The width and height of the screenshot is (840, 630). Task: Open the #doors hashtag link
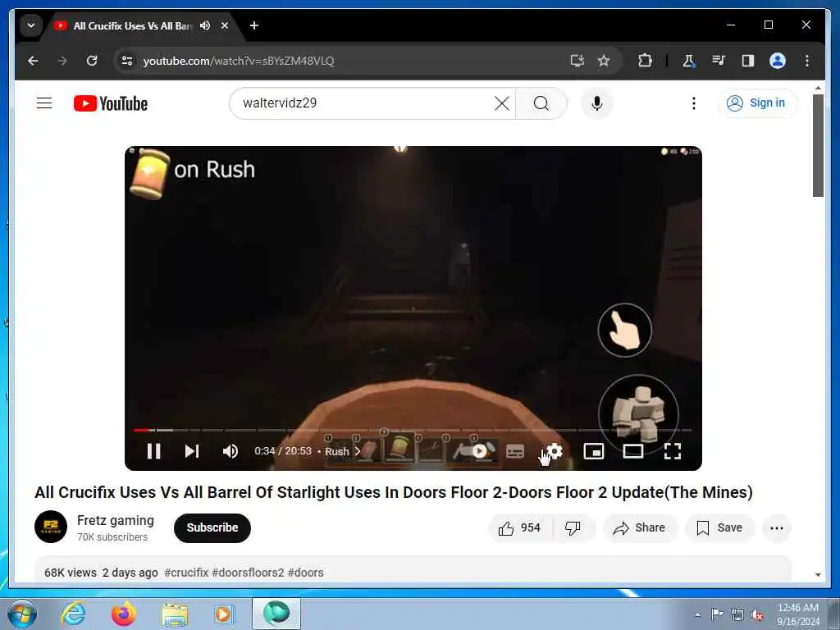pos(305,573)
